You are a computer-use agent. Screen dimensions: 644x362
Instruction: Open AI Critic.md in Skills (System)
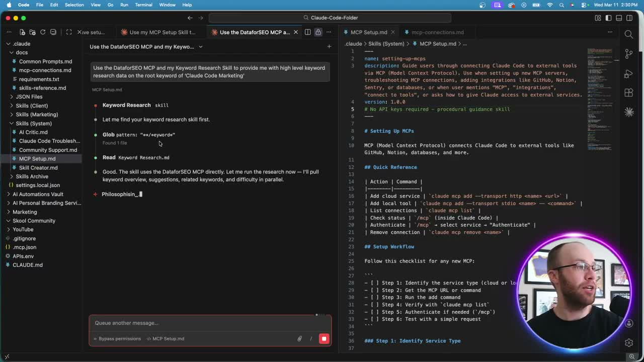(x=33, y=132)
